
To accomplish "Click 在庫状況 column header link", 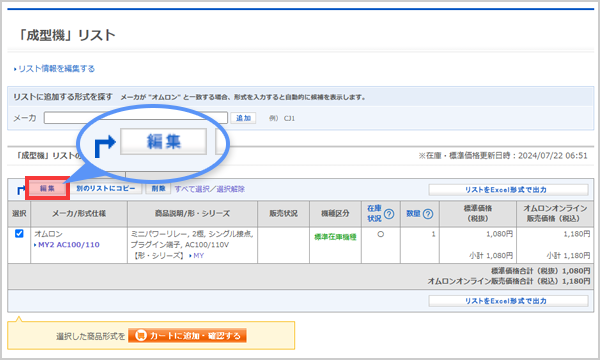I will [x=374, y=213].
